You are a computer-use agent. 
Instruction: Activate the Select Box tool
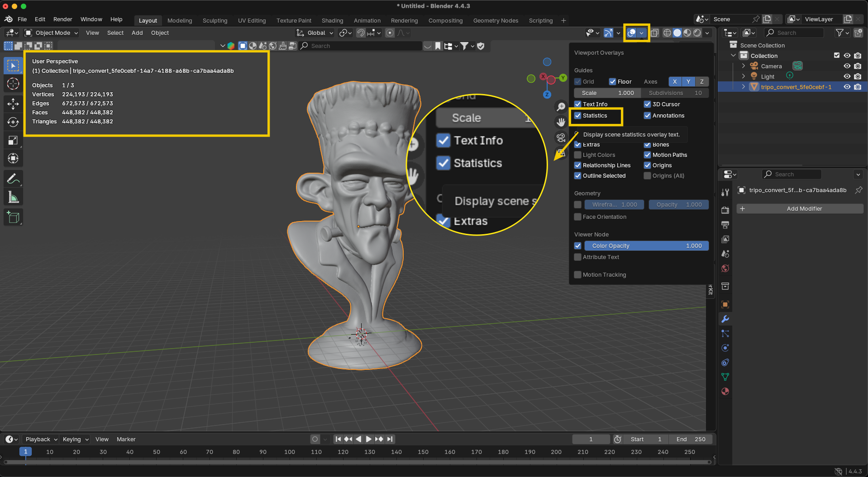13,66
